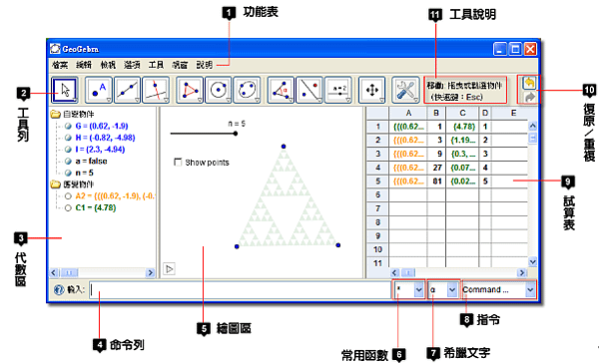The image size is (599, 364).
Task: Click in the 輸入 input field
Action: 240,290
